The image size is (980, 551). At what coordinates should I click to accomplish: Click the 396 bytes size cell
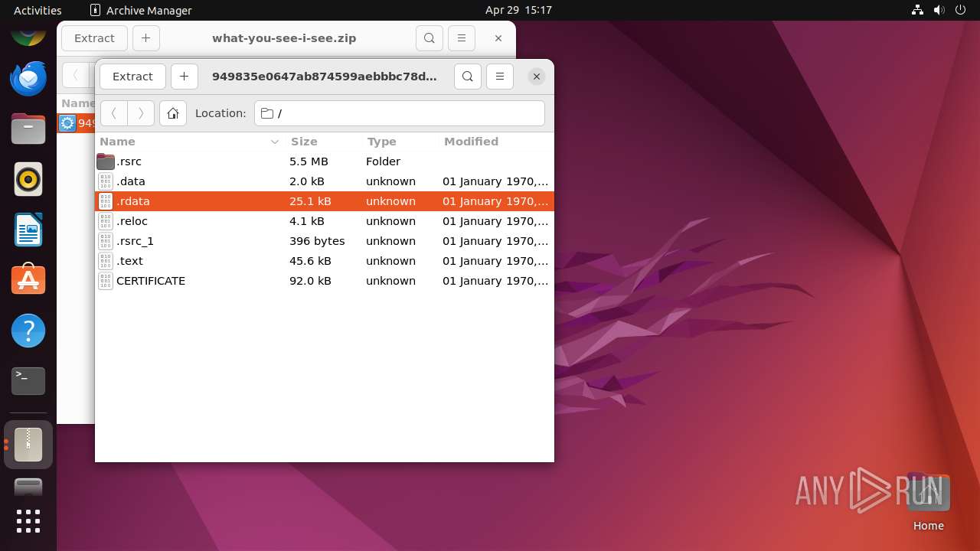pos(317,241)
